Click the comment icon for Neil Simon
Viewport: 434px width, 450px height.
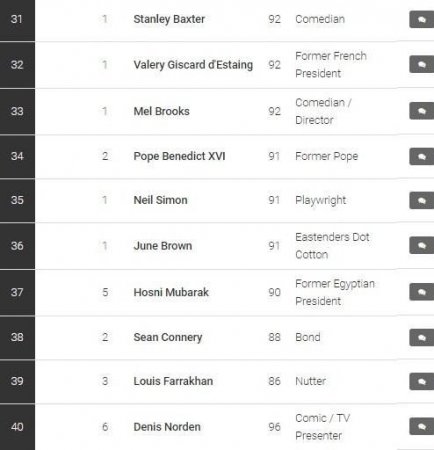click(x=422, y=200)
